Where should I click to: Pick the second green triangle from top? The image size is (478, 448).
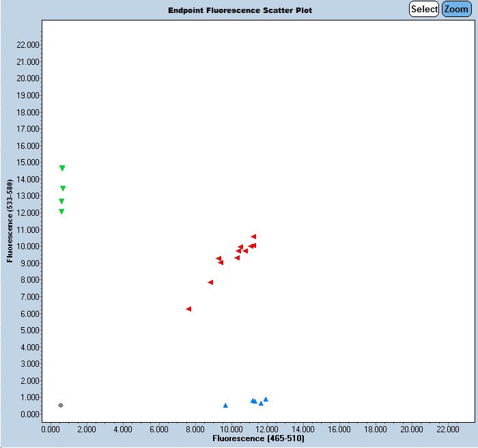[63, 188]
